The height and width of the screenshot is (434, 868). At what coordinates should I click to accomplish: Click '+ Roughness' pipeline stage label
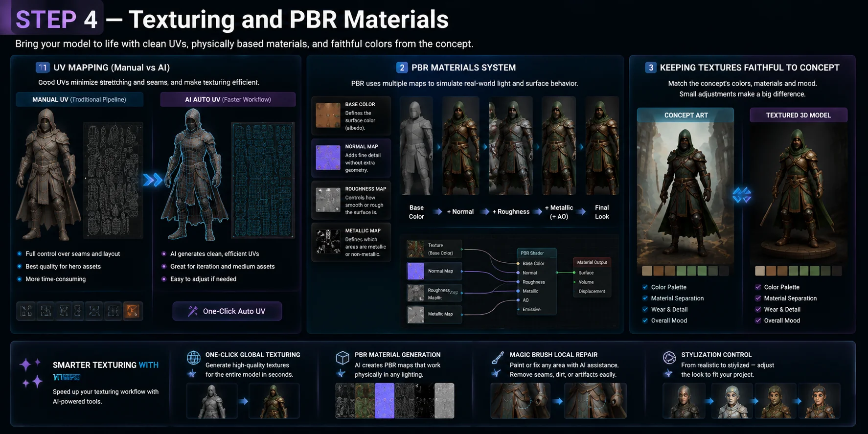click(x=511, y=212)
